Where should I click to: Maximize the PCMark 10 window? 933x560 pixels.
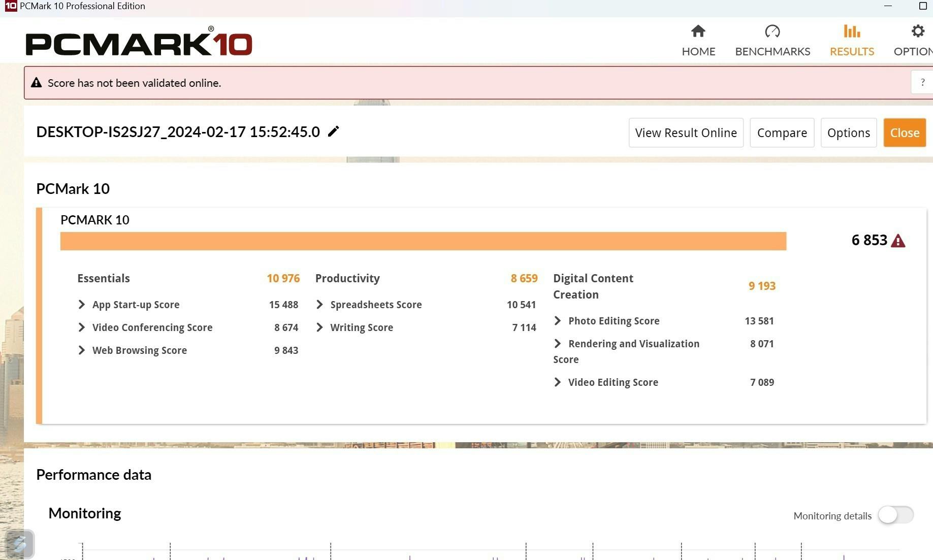tap(923, 6)
